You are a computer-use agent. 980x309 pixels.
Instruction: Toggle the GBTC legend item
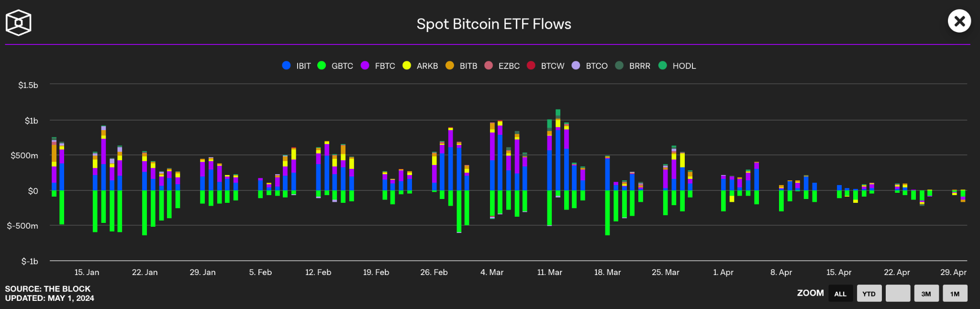tap(335, 66)
